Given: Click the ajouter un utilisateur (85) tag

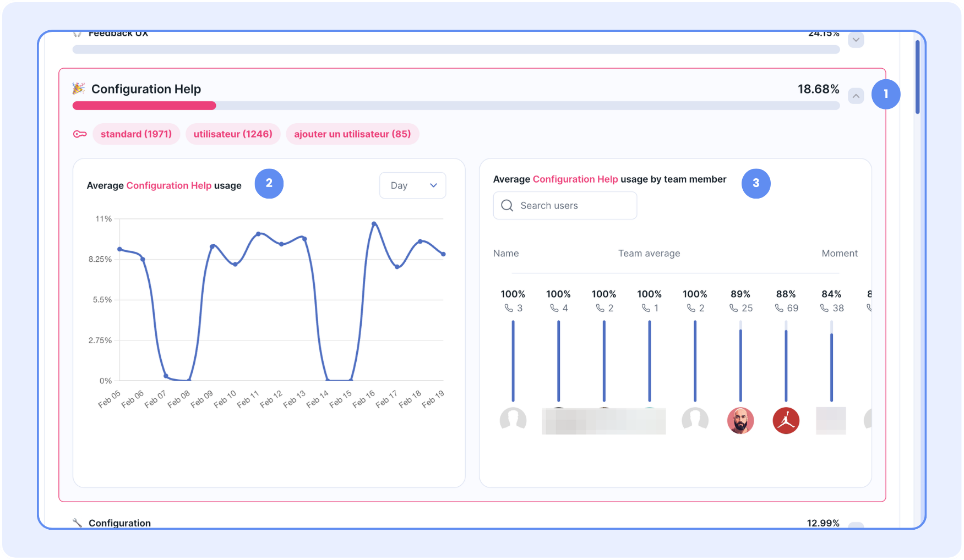Looking at the screenshot, I should (x=352, y=134).
